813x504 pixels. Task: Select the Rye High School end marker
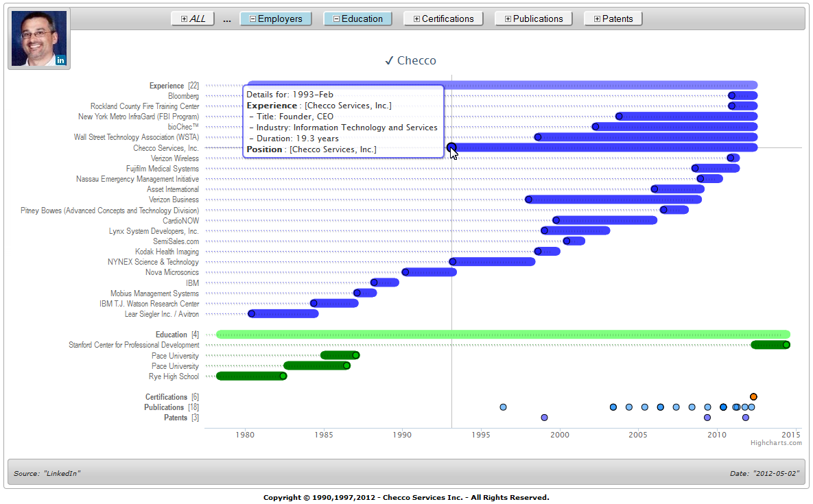click(283, 376)
